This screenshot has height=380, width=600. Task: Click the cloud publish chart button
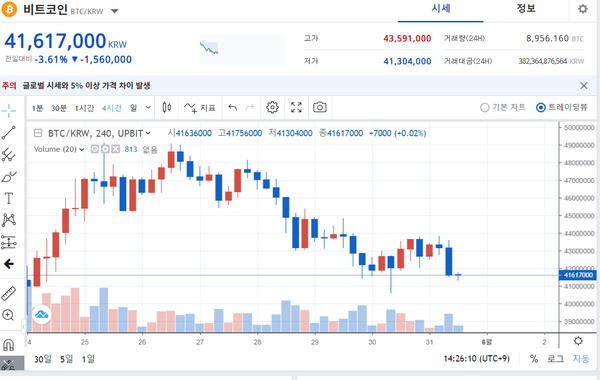click(42, 315)
